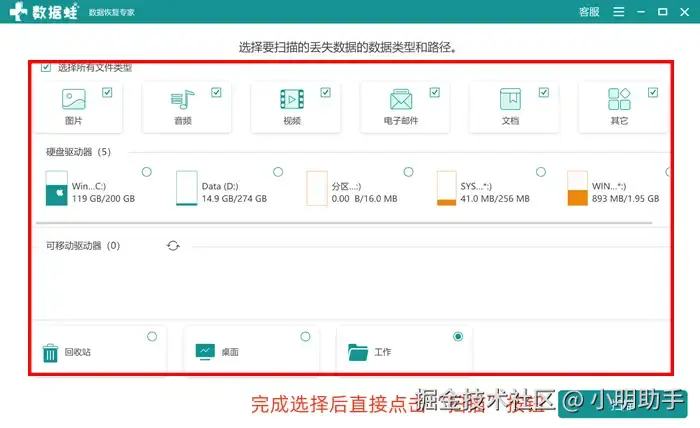
Task: Click the 桌面 desktop monitor icon
Action: tap(205, 352)
